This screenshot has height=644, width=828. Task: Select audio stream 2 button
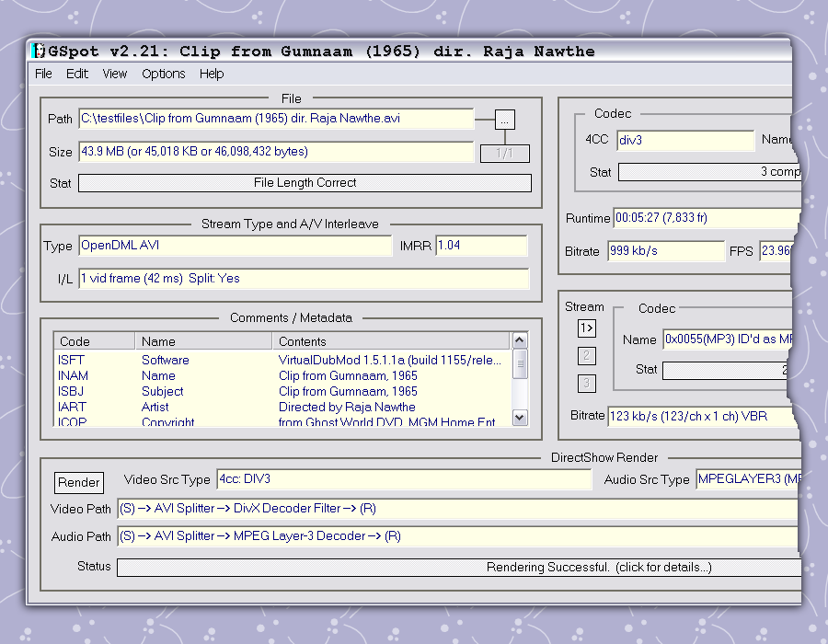587,356
